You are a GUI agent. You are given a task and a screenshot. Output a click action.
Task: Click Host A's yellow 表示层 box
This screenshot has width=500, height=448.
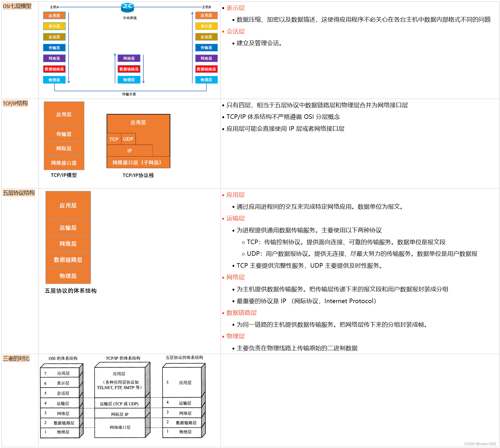[54, 26]
